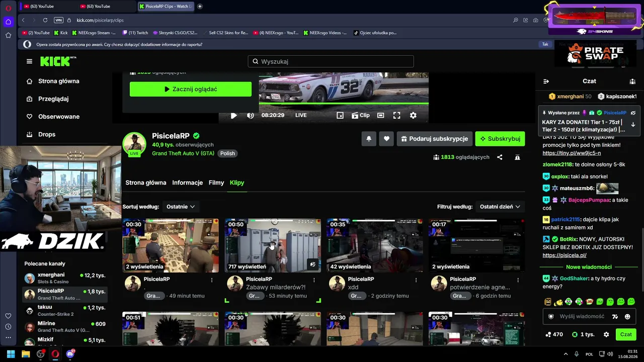644x362 pixels.
Task: Switch to the Informacje tab
Action: click(x=187, y=183)
